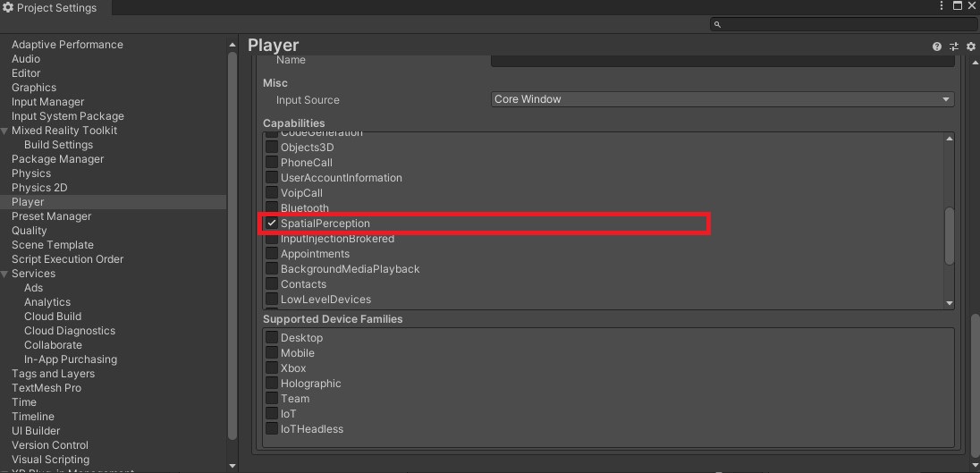Click up arrow of Capabilities list scrollbar
The width and height of the screenshot is (980, 473).
(950, 139)
